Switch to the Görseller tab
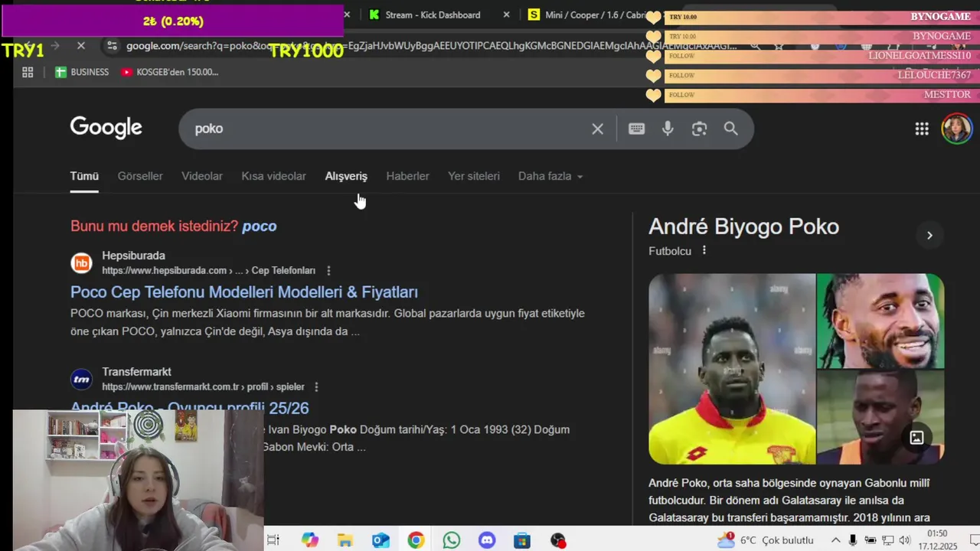This screenshot has width=980, height=551. pos(140,176)
